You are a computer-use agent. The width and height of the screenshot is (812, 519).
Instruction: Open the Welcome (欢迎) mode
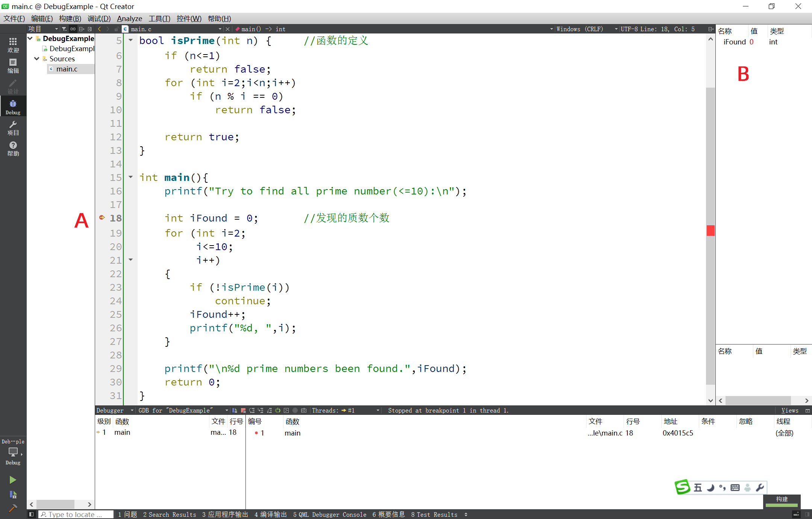13,45
